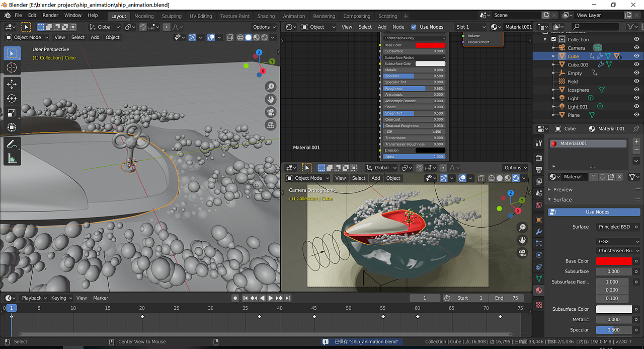Open the Render menu

(x=50, y=15)
